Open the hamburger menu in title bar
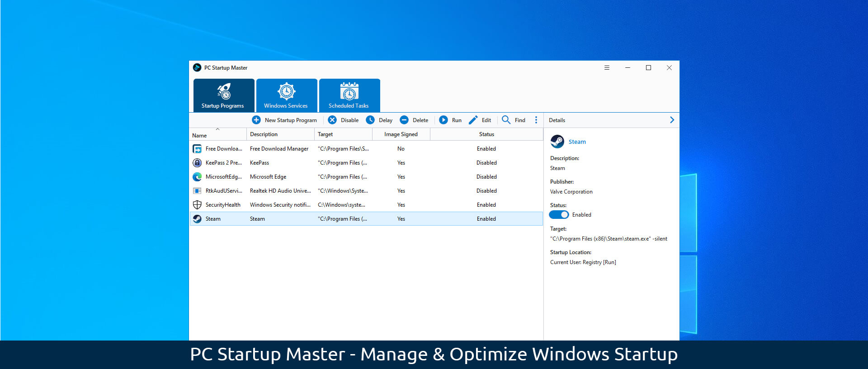Screen dimensions: 868x369 [x=607, y=68]
